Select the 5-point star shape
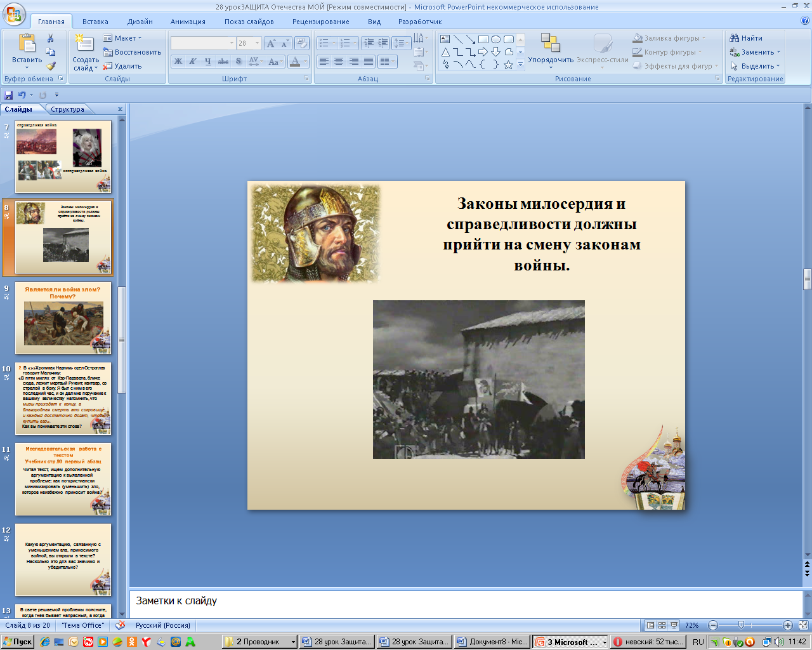Viewport: 812px width, 650px height. 508,65
